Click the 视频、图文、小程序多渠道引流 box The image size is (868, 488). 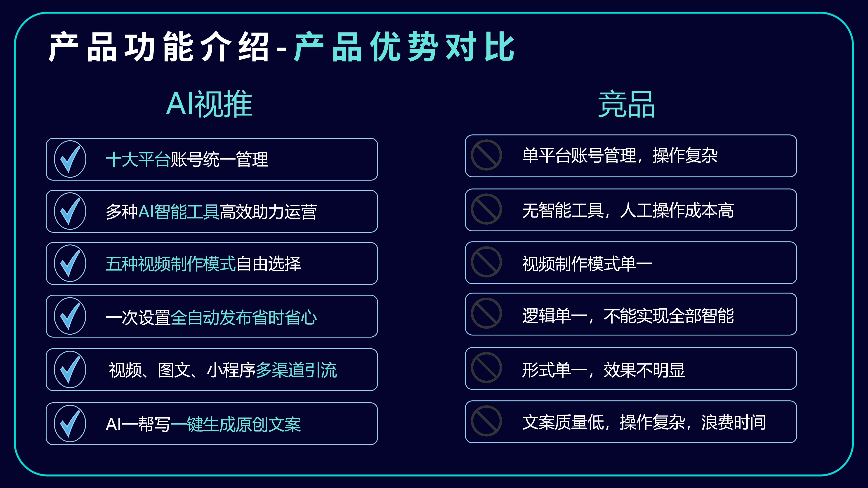coord(212,370)
